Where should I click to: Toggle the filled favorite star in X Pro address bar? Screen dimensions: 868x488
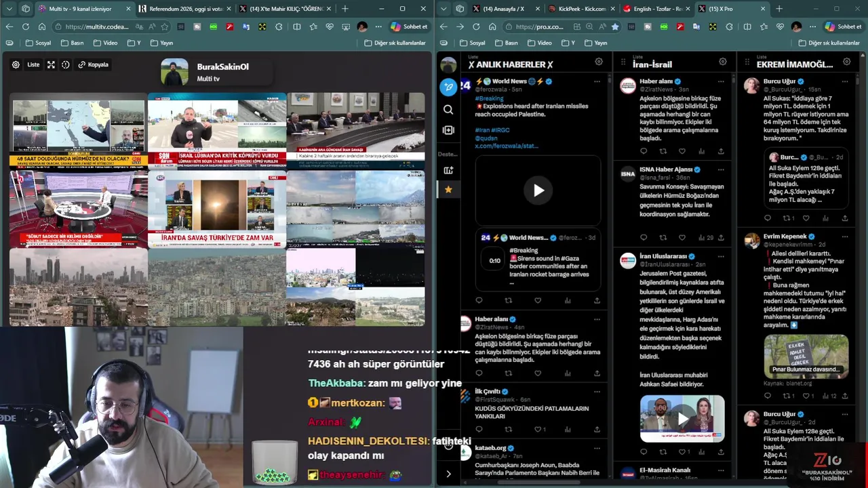pos(615,26)
